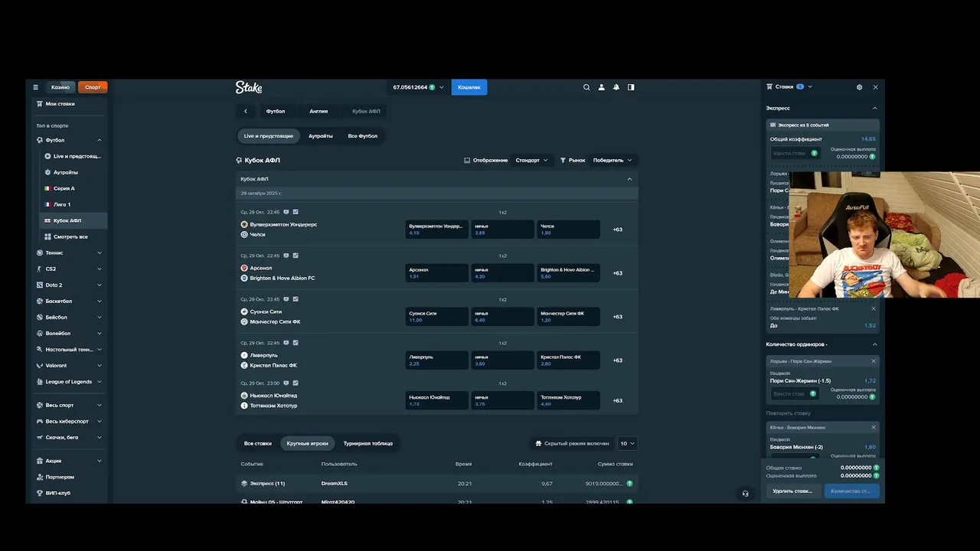
Task: Switch to Все ставки tab
Action: tap(258, 443)
